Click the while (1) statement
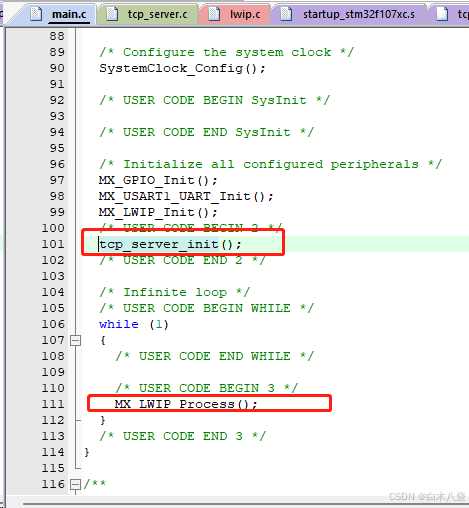Image resolution: width=469 pixels, height=508 pixels. click(134, 324)
